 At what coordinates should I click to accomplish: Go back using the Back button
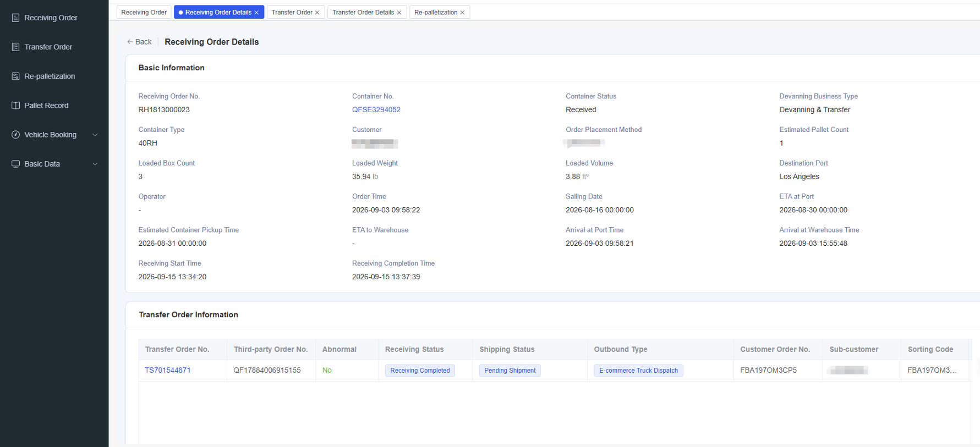(139, 42)
